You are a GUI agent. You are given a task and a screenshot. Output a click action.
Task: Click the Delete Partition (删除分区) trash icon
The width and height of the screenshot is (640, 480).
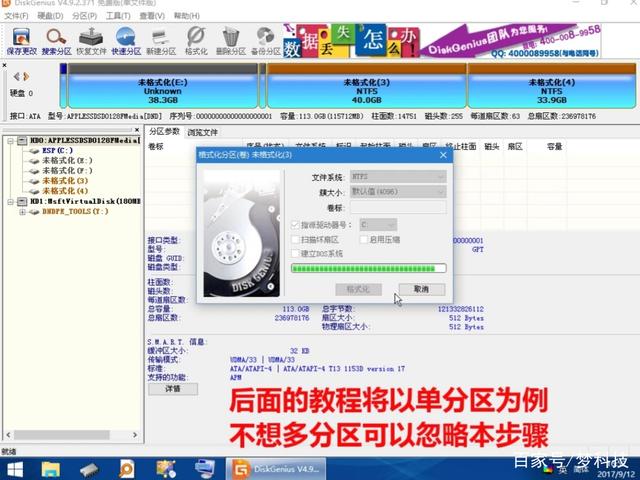(231, 41)
